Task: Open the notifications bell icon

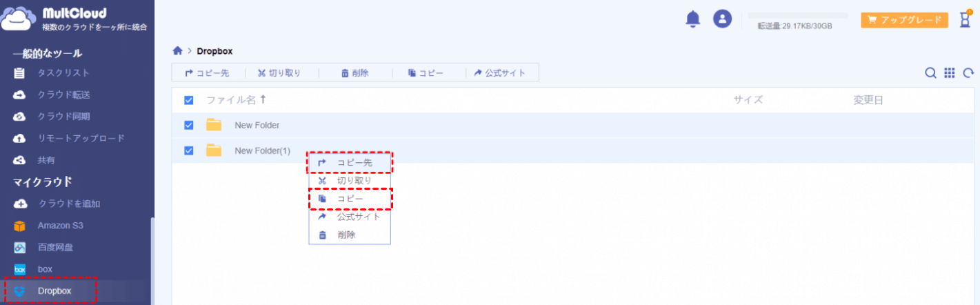Action: coord(692,19)
